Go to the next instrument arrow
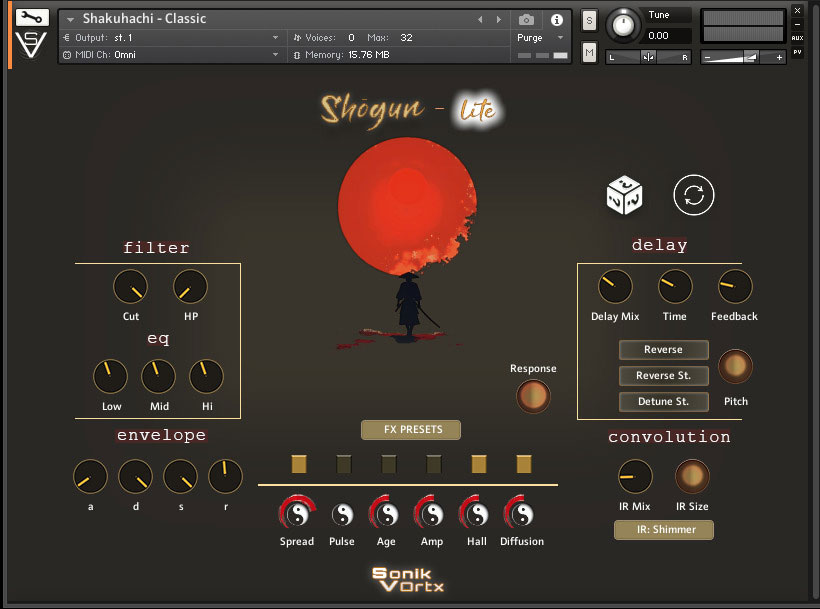Image resolution: width=820 pixels, height=609 pixels. click(499, 19)
